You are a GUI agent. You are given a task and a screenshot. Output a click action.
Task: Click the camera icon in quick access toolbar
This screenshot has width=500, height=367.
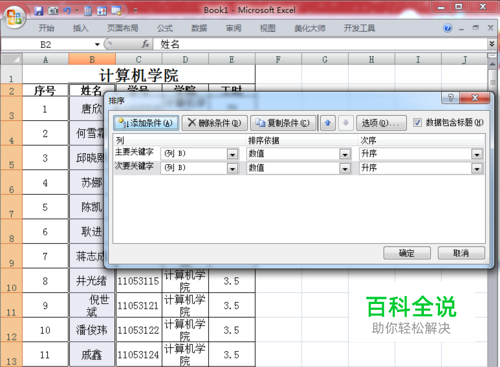point(53,11)
